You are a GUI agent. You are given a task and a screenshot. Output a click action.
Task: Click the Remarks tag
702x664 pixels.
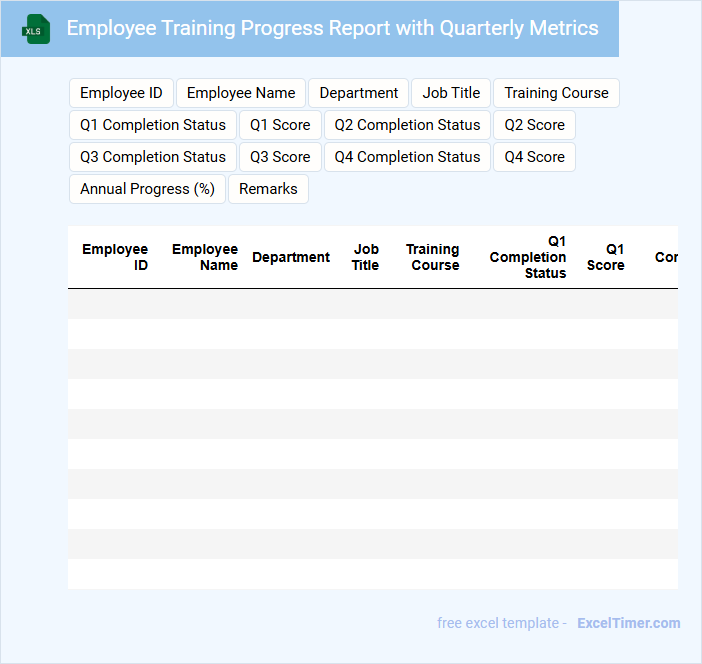coord(268,189)
